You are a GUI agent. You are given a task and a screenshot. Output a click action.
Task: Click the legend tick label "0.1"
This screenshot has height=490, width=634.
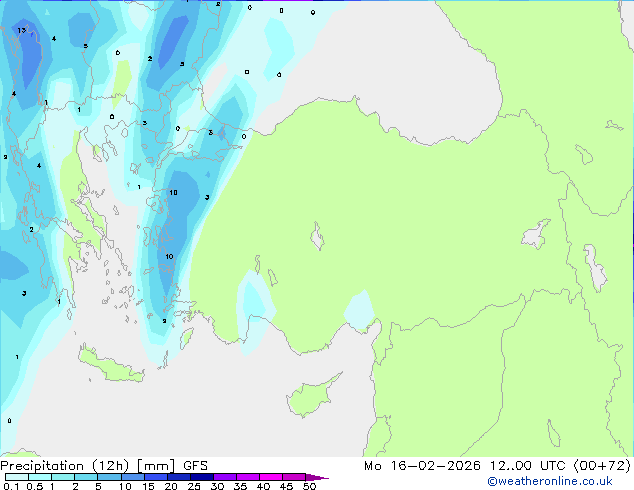12,486
